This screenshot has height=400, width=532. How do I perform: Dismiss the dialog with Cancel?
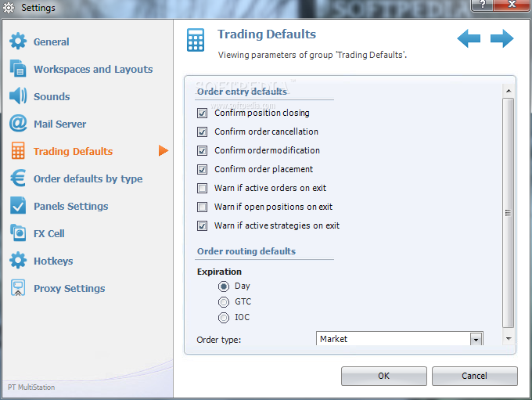coord(475,376)
